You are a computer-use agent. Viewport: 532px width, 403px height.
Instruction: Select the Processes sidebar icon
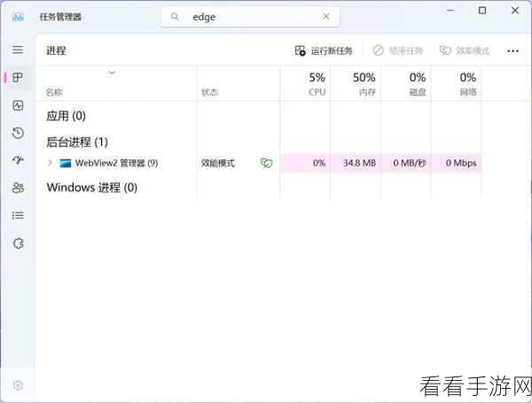click(x=18, y=78)
